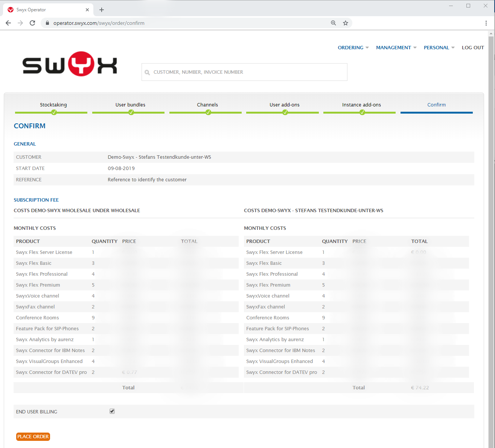The height and width of the screenshot is (448, 495).
Task: Click right table row Swyx Flex Server License
Action: [x=356, y=252]
